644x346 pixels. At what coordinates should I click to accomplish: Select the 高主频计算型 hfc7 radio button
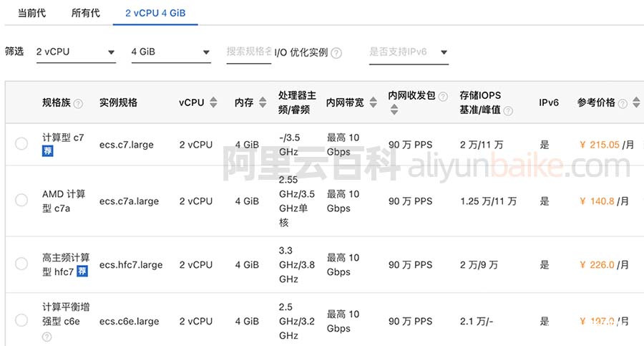(21, 264)
